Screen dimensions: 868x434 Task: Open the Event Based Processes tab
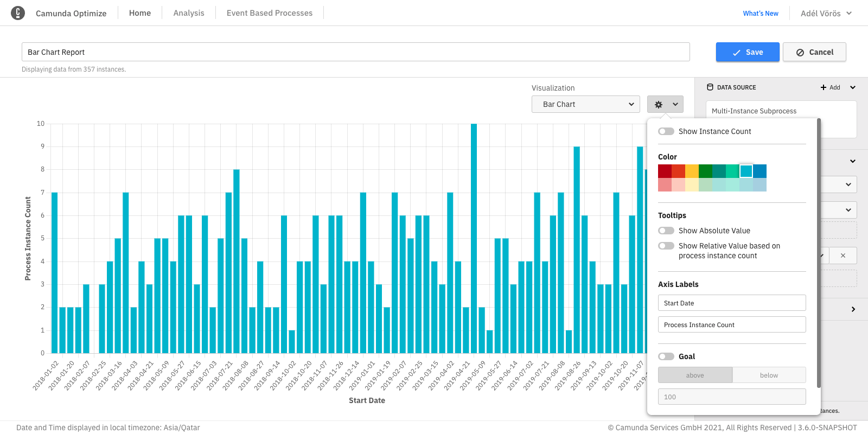(270, 13)
